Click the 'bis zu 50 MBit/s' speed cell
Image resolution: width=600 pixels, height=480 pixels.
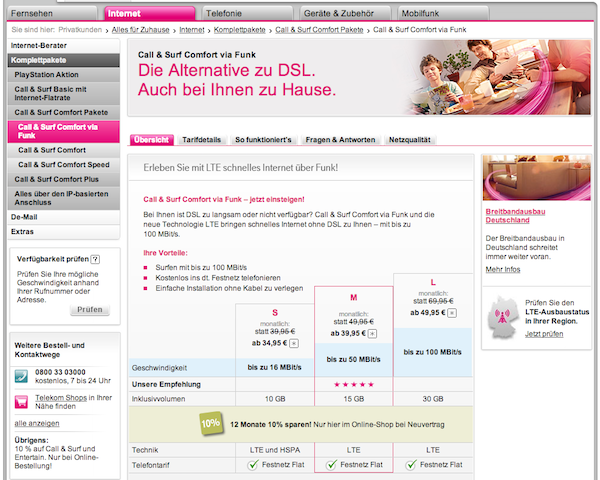pos(354,360)
